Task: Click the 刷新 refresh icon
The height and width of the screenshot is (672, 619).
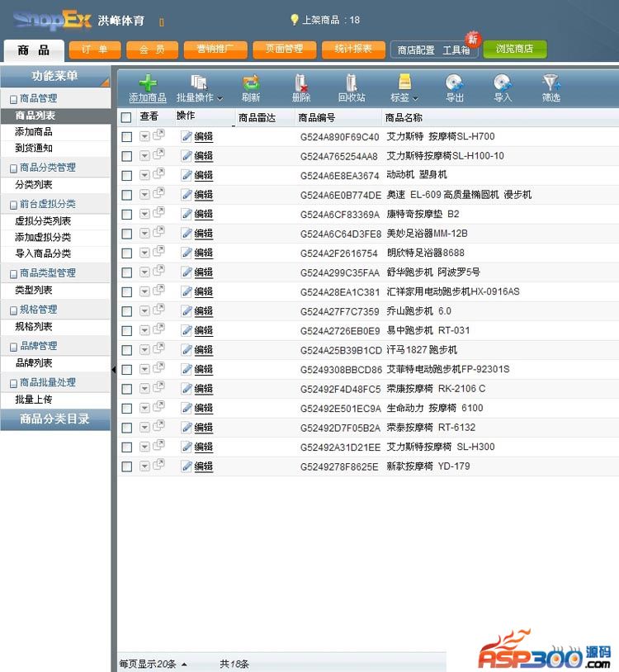Action: click(251, 83)
